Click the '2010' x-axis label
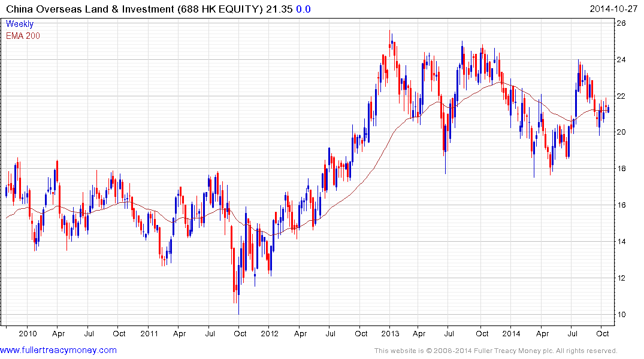This screenshot has height=359, width=644. pyautogui.click(x=28, y=333)
